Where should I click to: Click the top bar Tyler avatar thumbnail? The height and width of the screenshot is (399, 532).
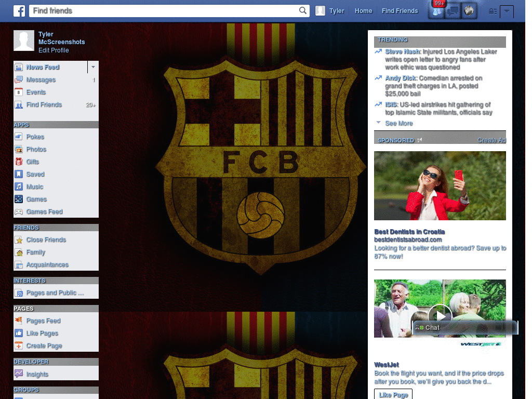pos(320,11)
